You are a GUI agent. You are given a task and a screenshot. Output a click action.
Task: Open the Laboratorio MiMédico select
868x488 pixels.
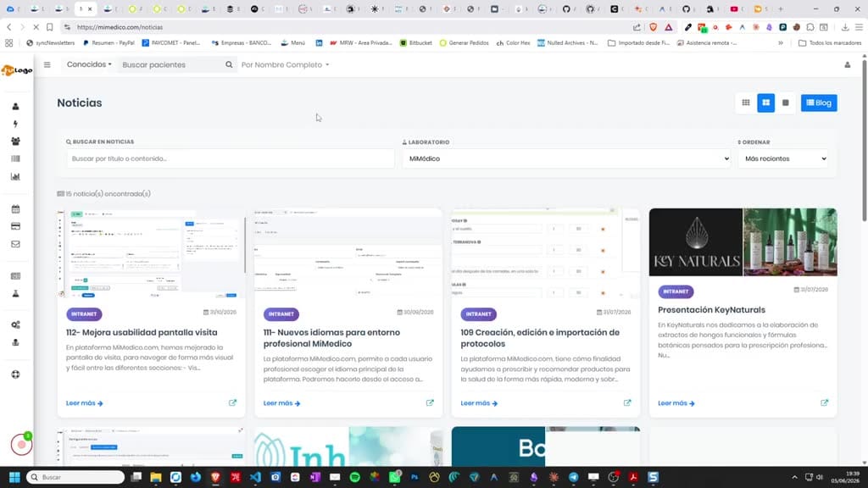565,158
